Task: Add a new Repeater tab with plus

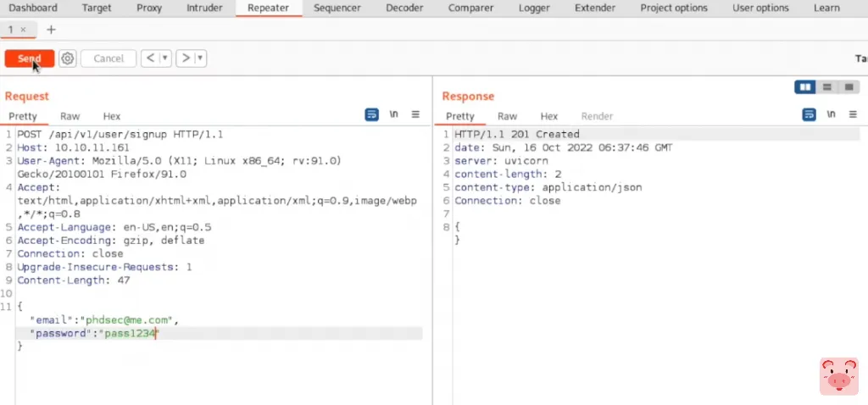Action: [x=51, y=30]
